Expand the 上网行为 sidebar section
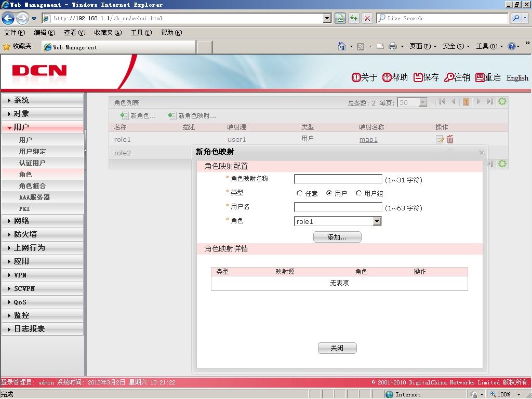 [x=43, y=248]
